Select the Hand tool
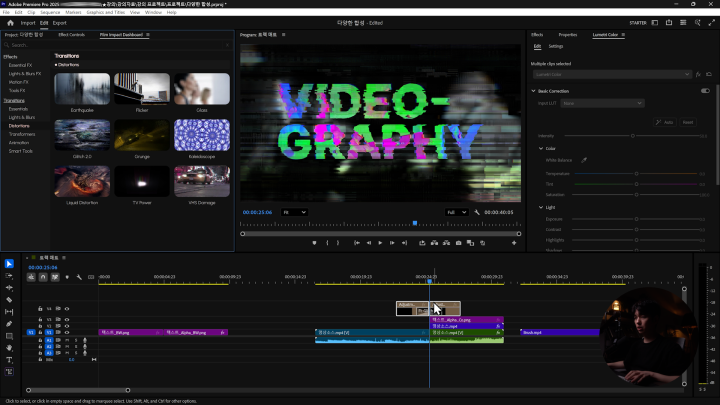 [9, 348]
